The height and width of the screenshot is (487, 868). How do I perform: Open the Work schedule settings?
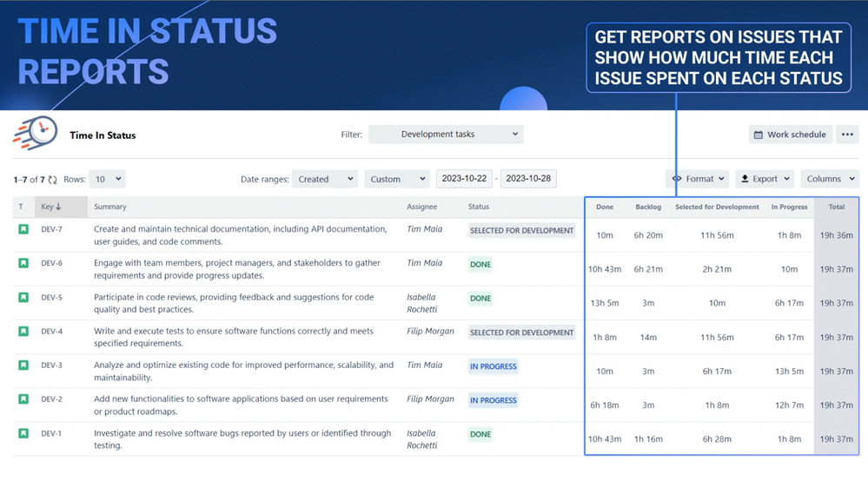[790, 135]
